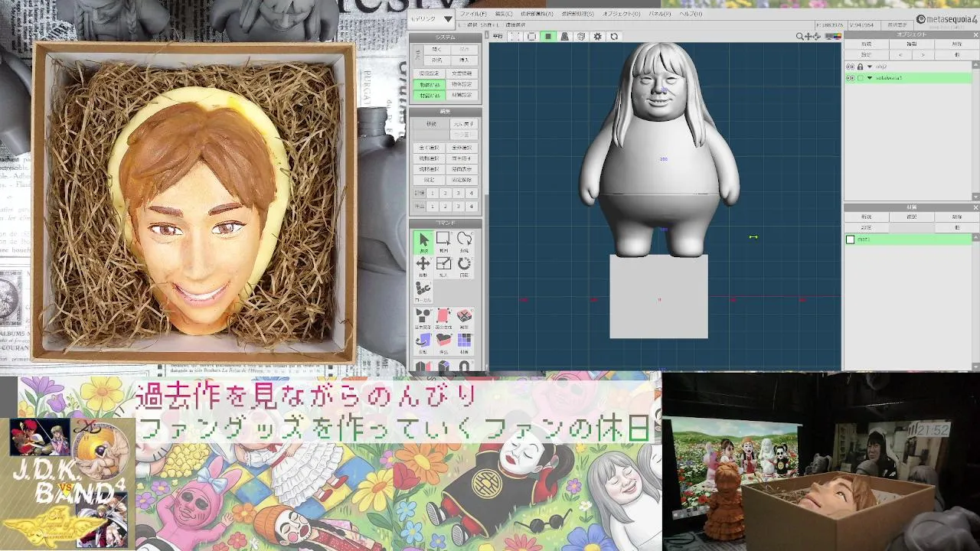
Task: Toggle the lock icon on obj2
Action: point(860,67)
